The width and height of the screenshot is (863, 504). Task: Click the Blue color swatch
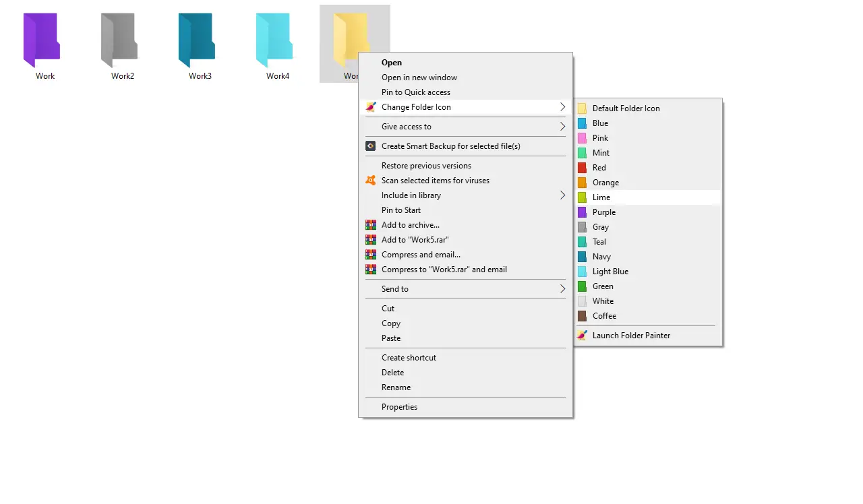[582, 123]
